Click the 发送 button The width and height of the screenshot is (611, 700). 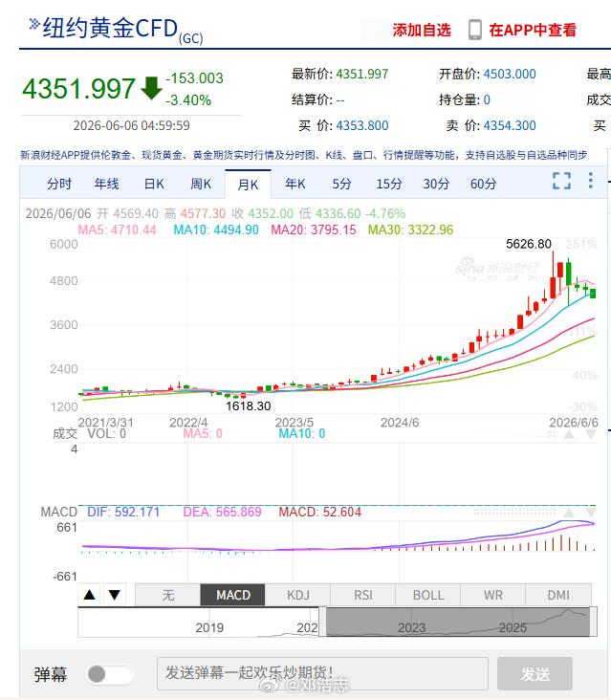click(x=535, y=673)
